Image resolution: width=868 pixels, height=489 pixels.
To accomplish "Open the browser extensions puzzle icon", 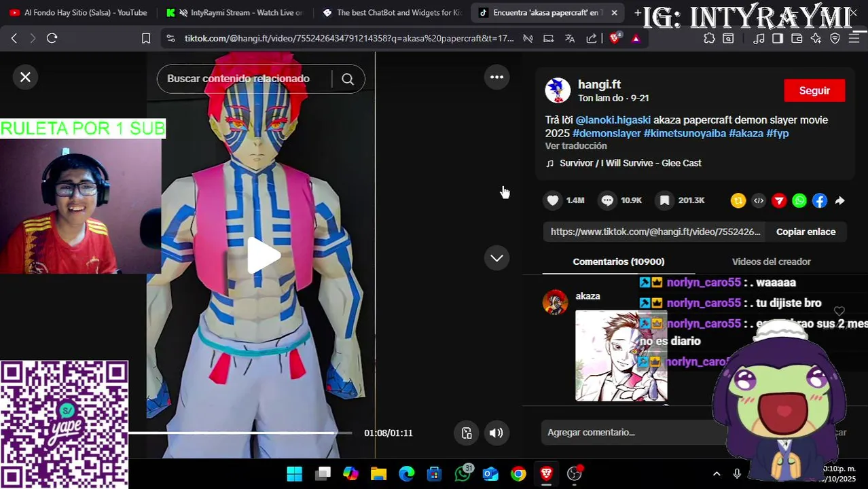I will [x=709, y=39].
